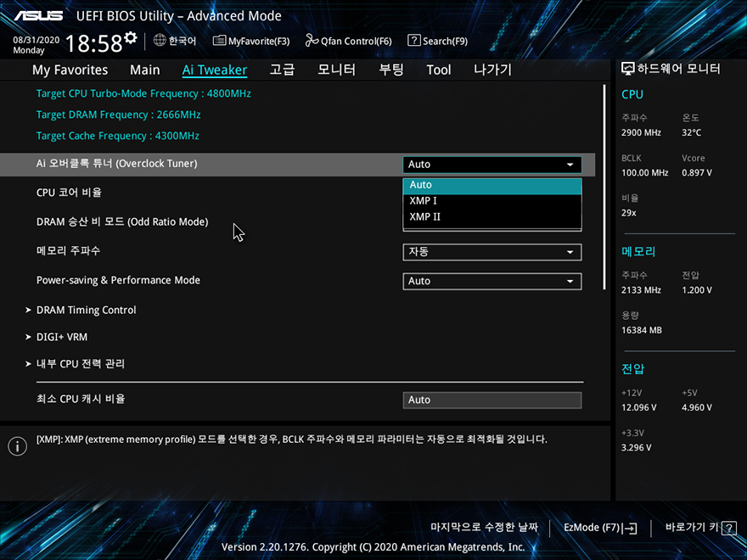Viewport: 747px width, 560px height.
Task: Open the 고급 tab
Action: pos(282,70)
